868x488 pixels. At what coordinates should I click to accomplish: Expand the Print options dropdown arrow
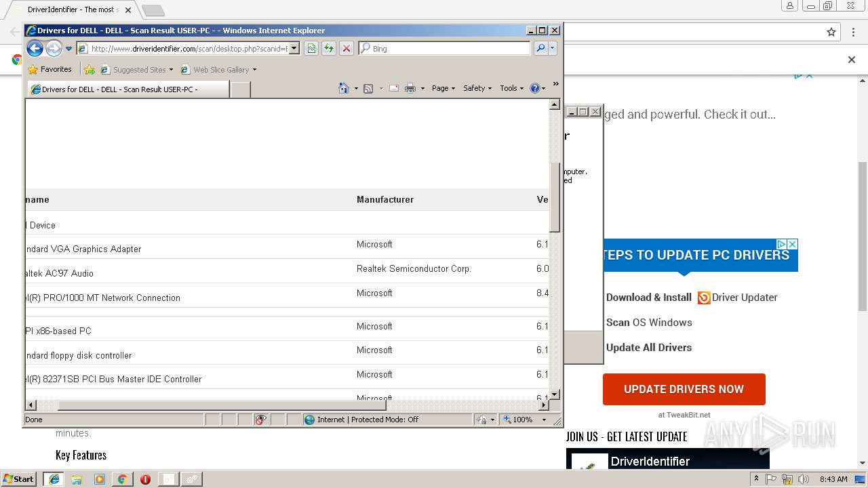(422, 88)
